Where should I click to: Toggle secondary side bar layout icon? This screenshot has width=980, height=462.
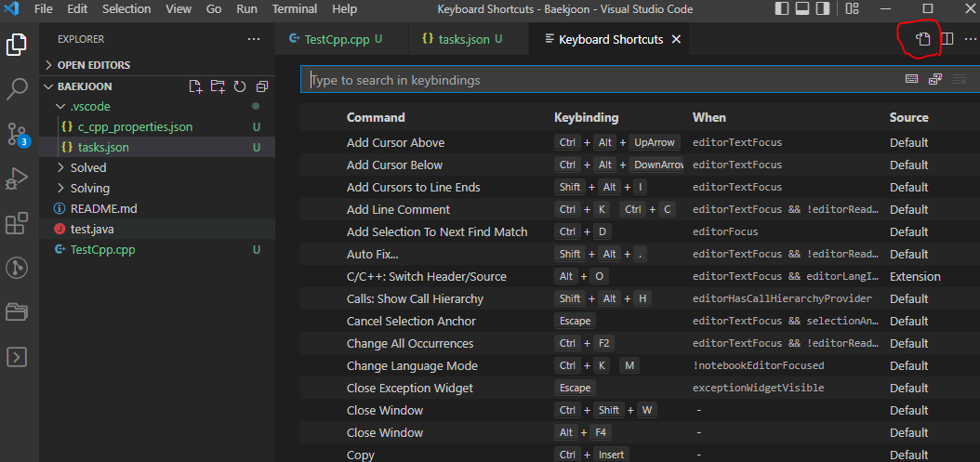(823, 8)
